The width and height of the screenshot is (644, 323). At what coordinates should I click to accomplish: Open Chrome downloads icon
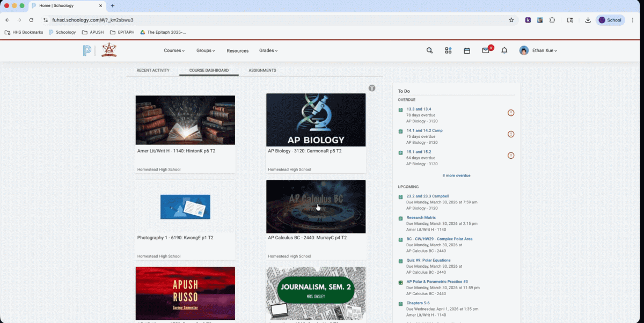click(588, 20)
